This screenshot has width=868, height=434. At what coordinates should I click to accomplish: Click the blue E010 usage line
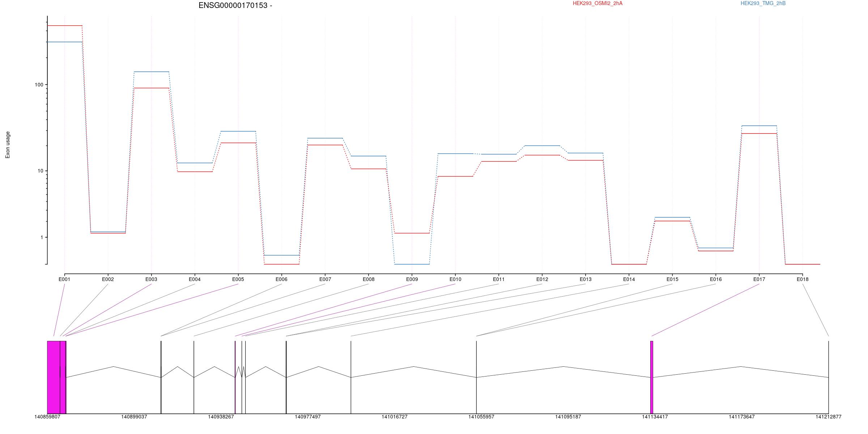tap(455, 154)
